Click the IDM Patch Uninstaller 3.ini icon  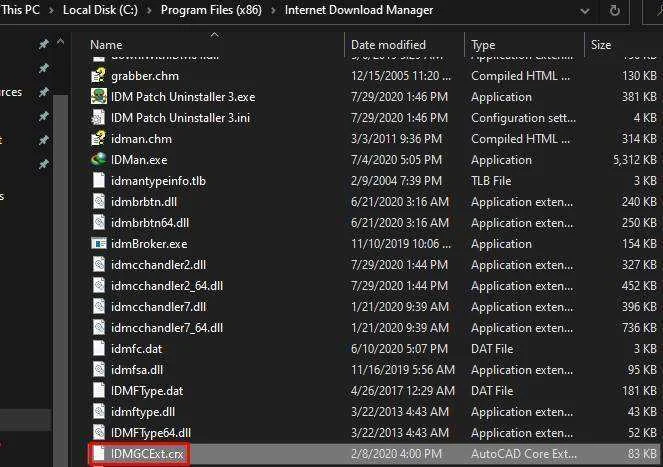coord(99,118)
